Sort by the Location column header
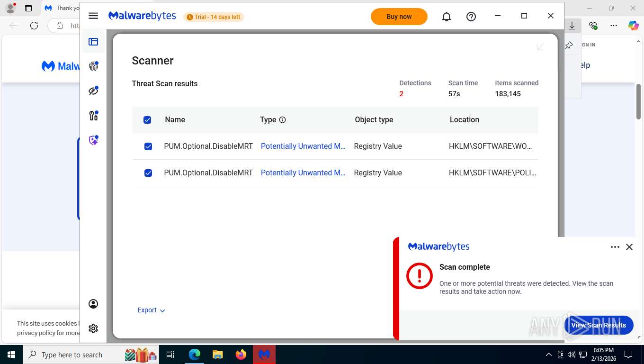This screenshot has height=364, width=644. pyautogui.click(x=464, y=119)
